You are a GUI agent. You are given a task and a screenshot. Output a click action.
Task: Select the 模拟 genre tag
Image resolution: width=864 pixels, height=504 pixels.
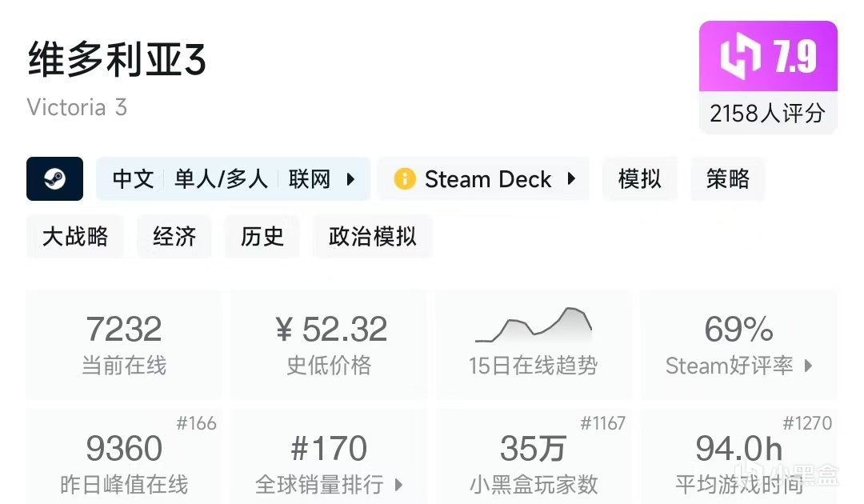pos(639,178)
